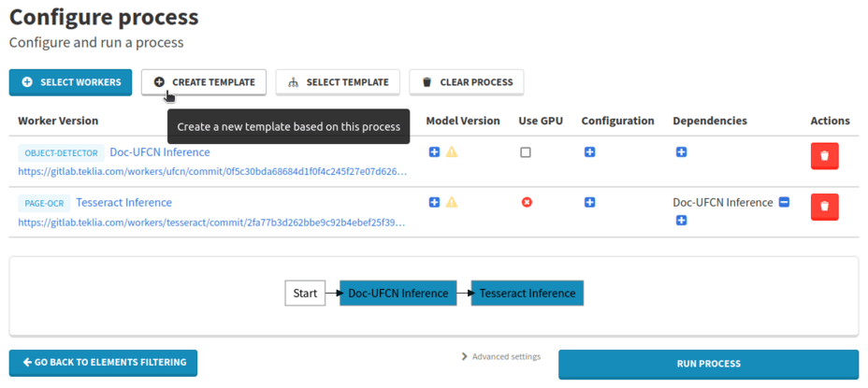Click the Clear Process button
Viewport: 868px width, 388px height.
click(x=467, y=82)
